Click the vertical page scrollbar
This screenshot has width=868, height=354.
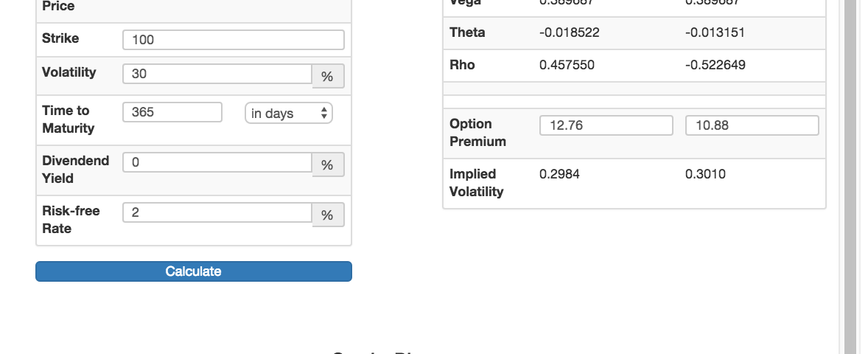click(x=850, y=177)
